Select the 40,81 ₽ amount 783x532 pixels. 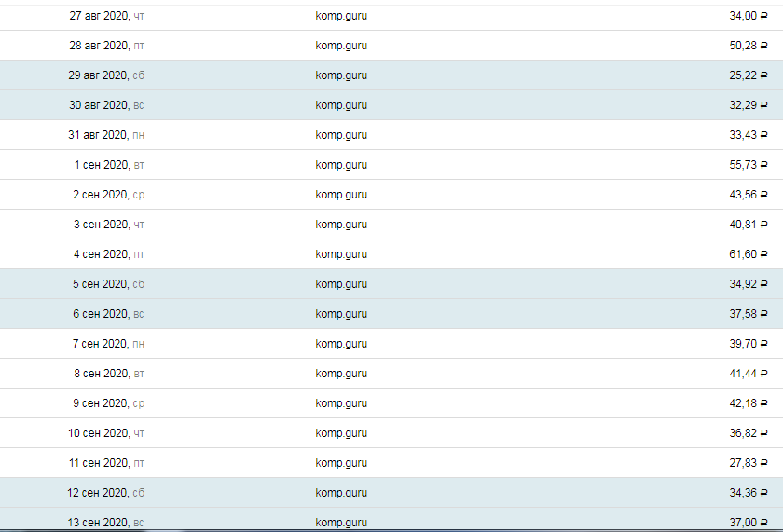pyautogui.click(x=748, y=225)
